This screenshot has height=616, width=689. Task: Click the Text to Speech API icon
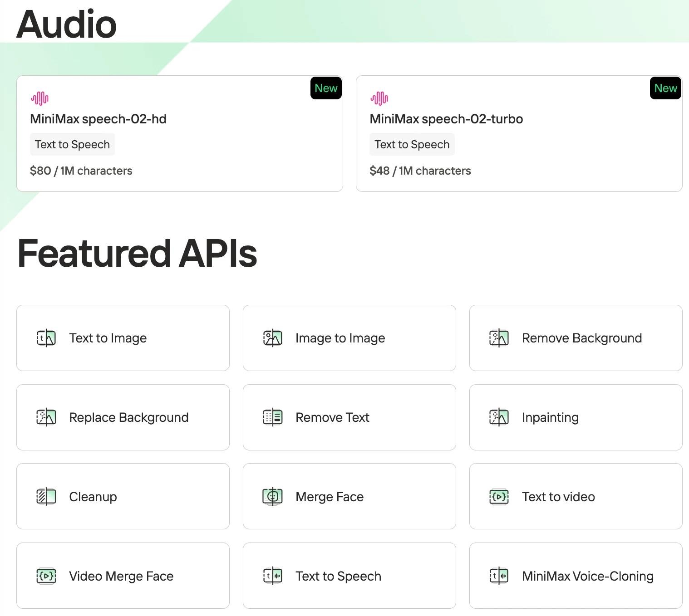pos(272,576)
